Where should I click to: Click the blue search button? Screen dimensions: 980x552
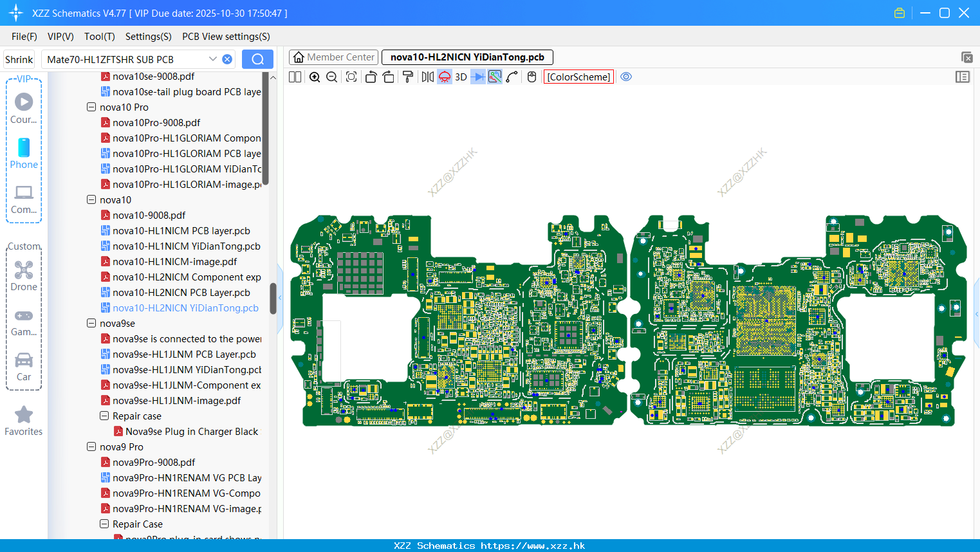257,59
